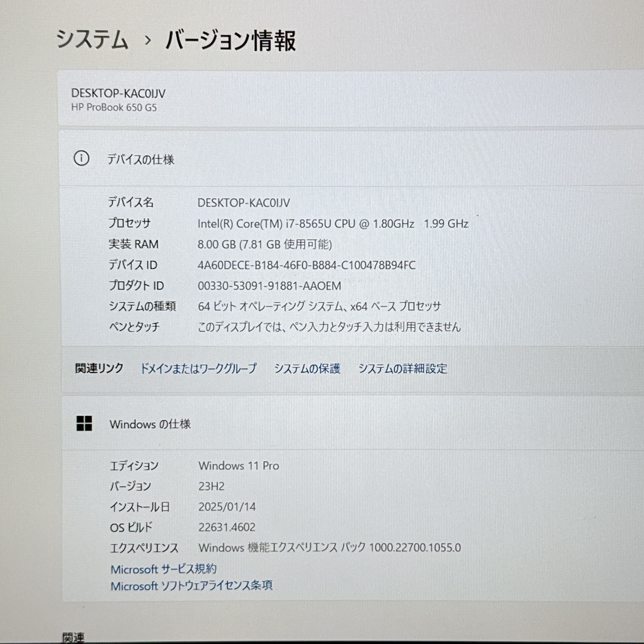
Task: Click the プロダクト ID value text
Action: [269, 286]
